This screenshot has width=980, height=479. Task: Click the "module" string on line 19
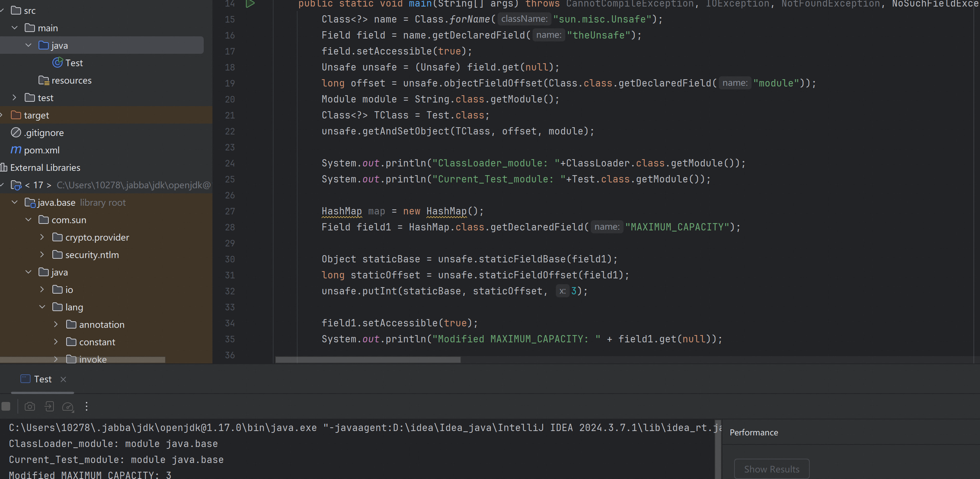point(776,83)
